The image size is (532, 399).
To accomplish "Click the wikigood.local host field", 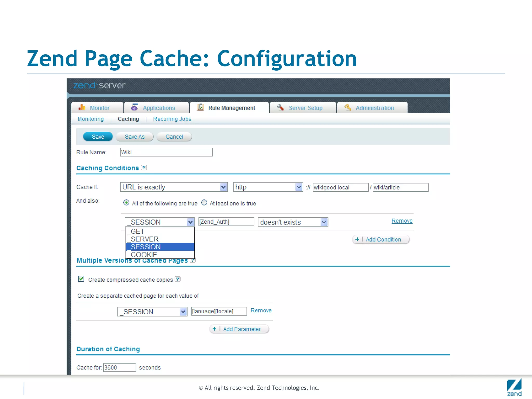I will point(341,187).
